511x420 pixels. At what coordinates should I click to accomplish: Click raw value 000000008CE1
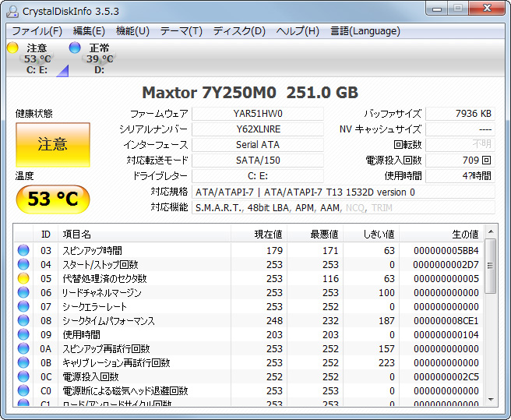[446, 320]
